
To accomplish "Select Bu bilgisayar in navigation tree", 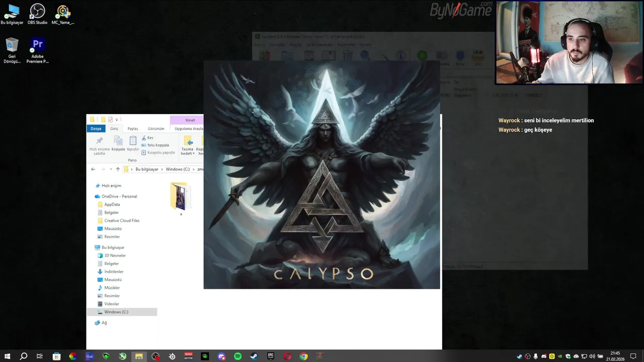I will [x=113, y=247].
